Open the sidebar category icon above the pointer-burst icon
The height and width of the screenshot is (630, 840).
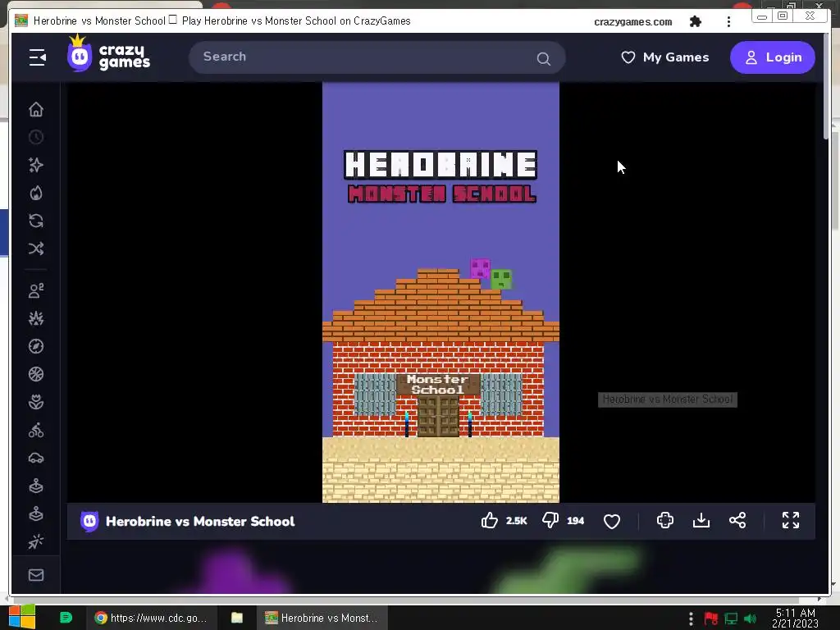coord(36,514)
